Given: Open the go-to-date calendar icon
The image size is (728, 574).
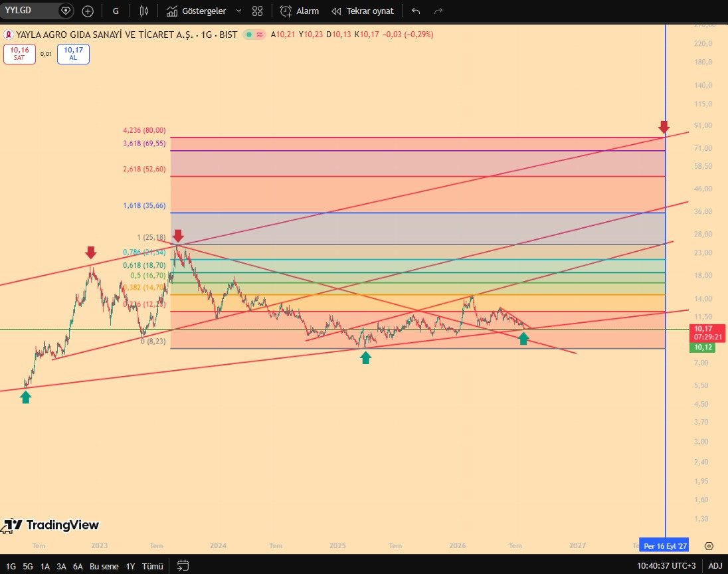Looking at the screenshot, I should click(x=183, y=565).
